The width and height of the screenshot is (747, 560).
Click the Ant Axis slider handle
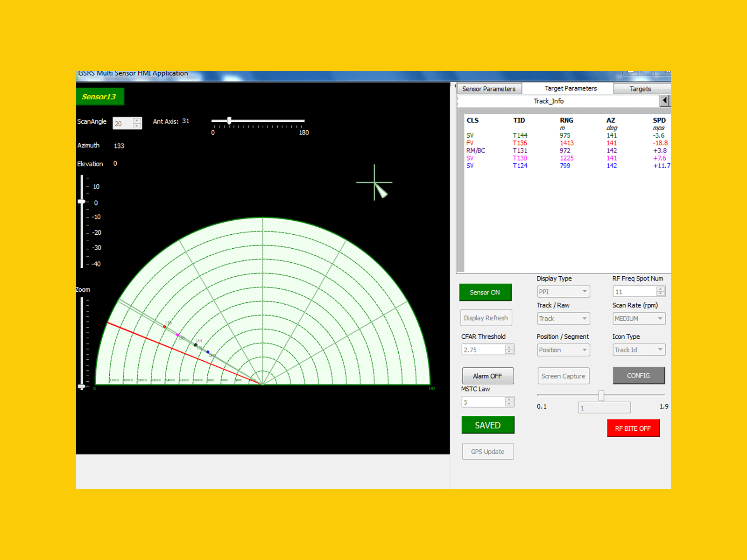coord(229,120)
